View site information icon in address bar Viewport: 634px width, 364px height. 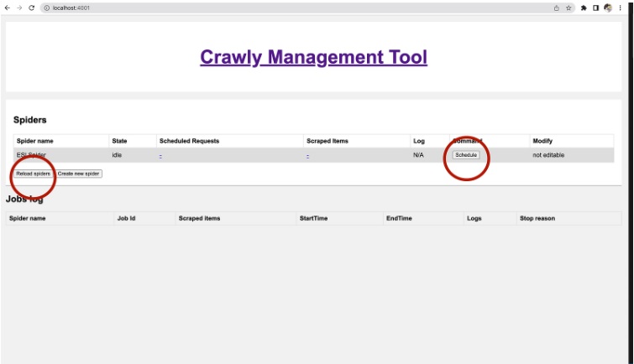point(46,8)
